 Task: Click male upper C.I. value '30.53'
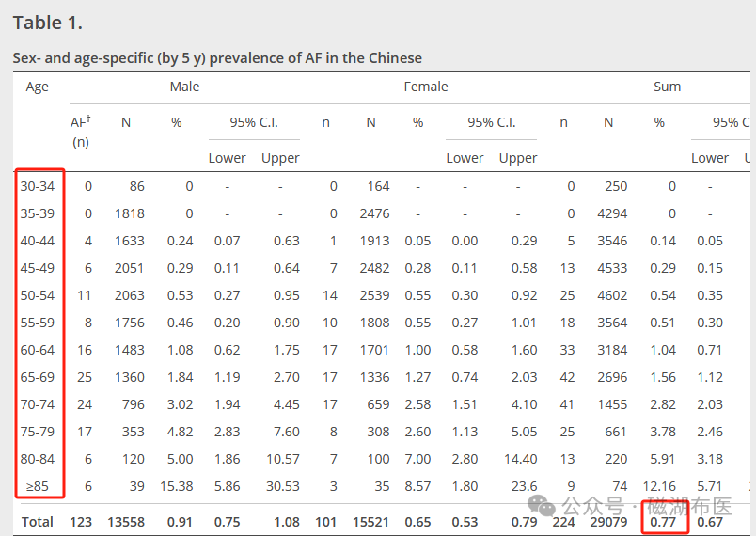(283, 486)
